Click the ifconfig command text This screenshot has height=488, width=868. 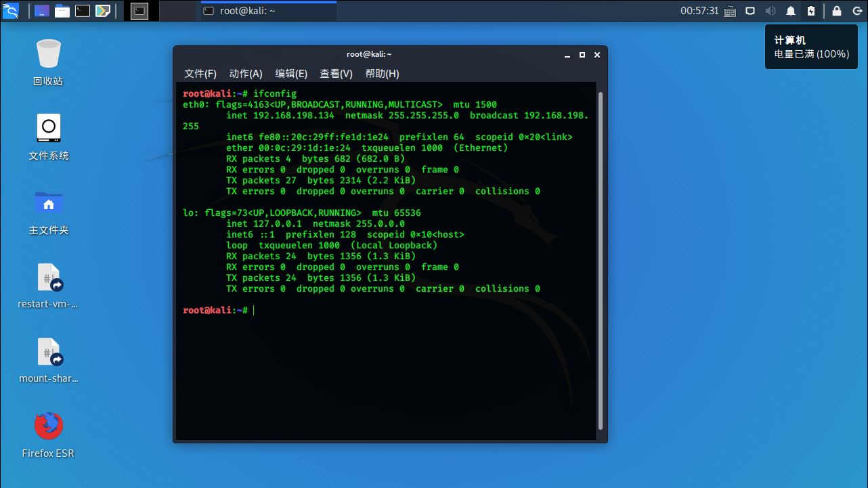point(275,93)
